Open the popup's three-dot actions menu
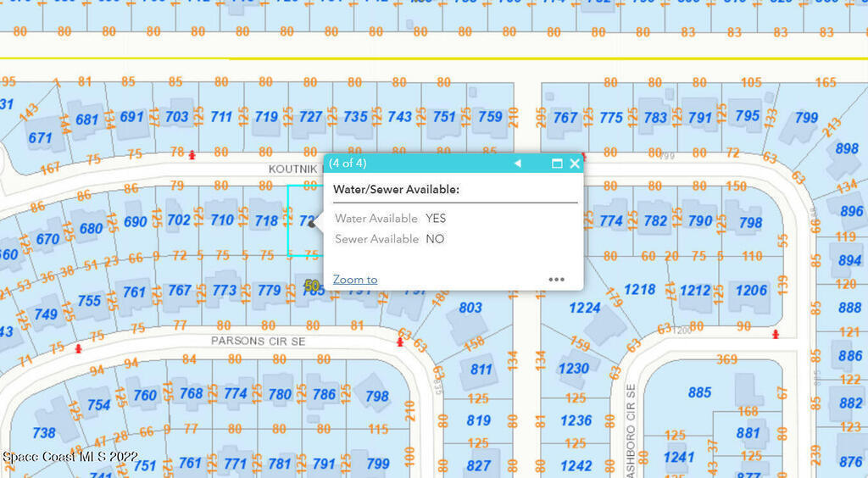868x478 pixels. [556, 279]
